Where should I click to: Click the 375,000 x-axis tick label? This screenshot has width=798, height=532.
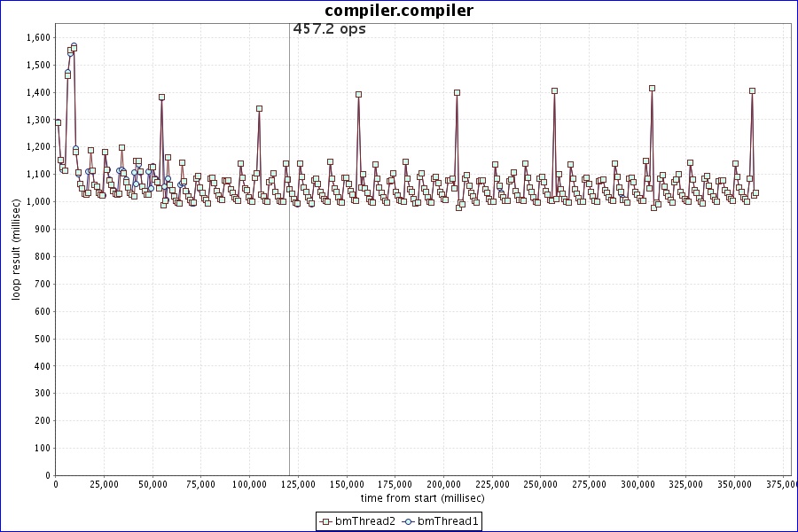click(780, 485)
